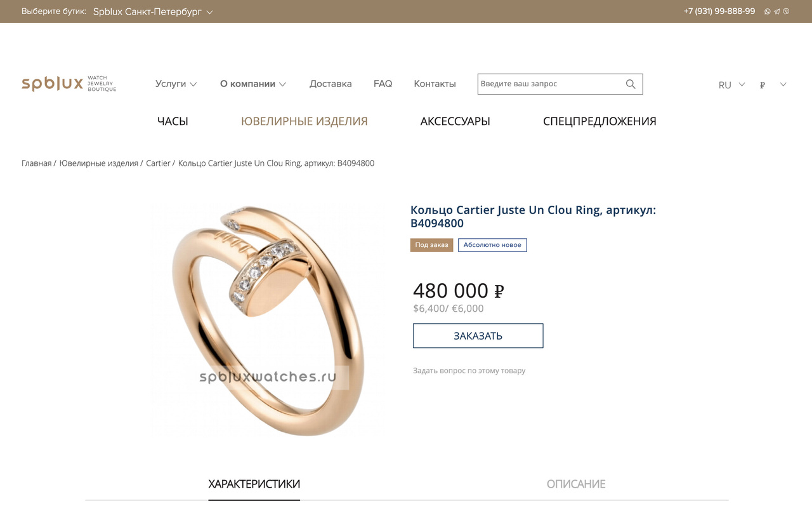The image size is (812, 520).
Task: Open the Услуги dropdown menu
Action: pos(176,84)
